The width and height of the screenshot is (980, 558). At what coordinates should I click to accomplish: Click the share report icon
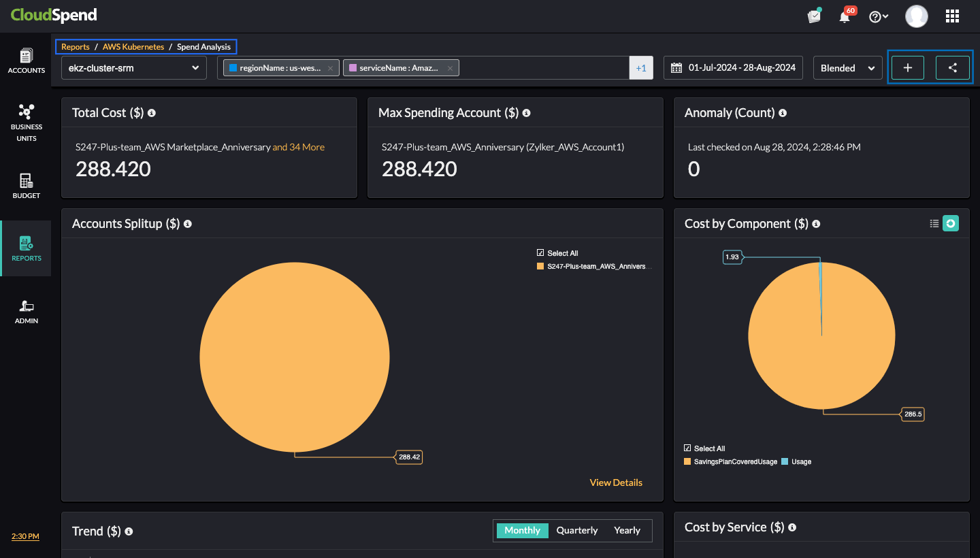(x=952, y=68)
